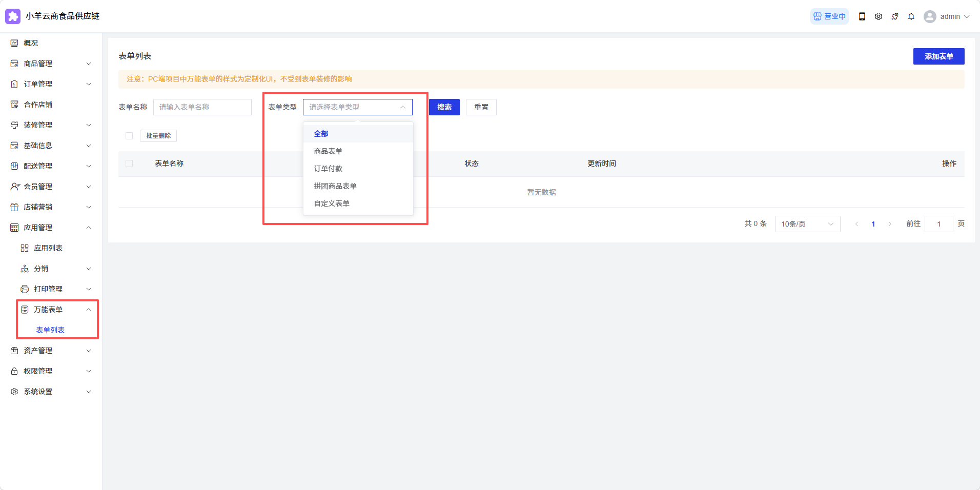980x490 pixels.
Task: Select 自定义表单 from the dropdown list
Action: [x=332, y=203]
